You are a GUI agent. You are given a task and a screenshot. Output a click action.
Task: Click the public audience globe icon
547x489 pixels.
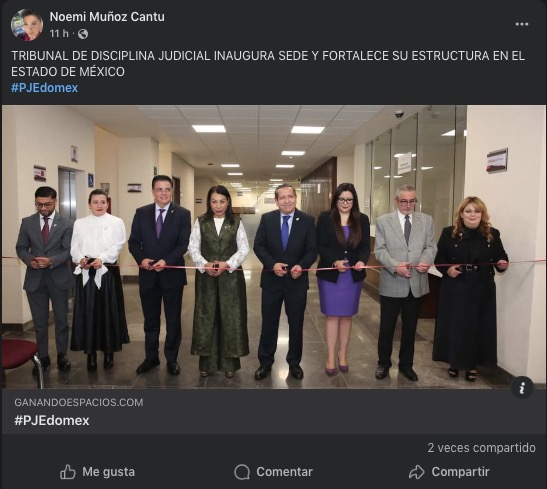click(83, 34)
